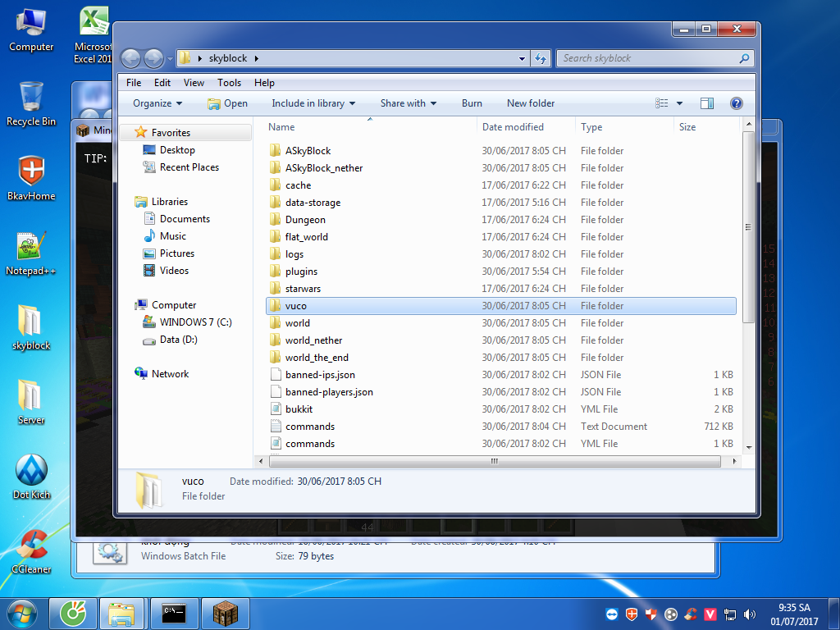Click the CCleaner tray icon
The width and height of the screenshot is (840, 630).
coord(691,614)
